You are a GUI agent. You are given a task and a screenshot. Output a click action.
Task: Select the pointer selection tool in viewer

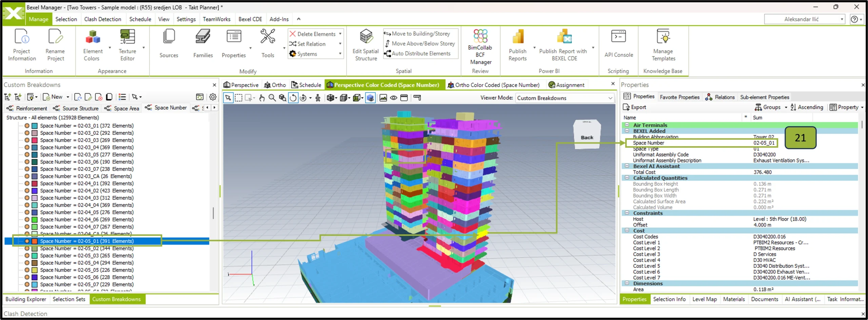click(x=228, y=98)
